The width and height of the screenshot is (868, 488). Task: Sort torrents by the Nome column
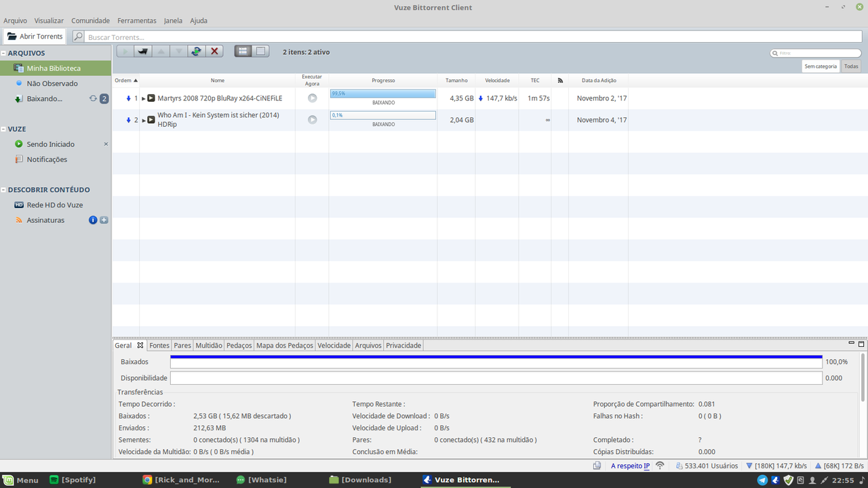tap(218, 81)
